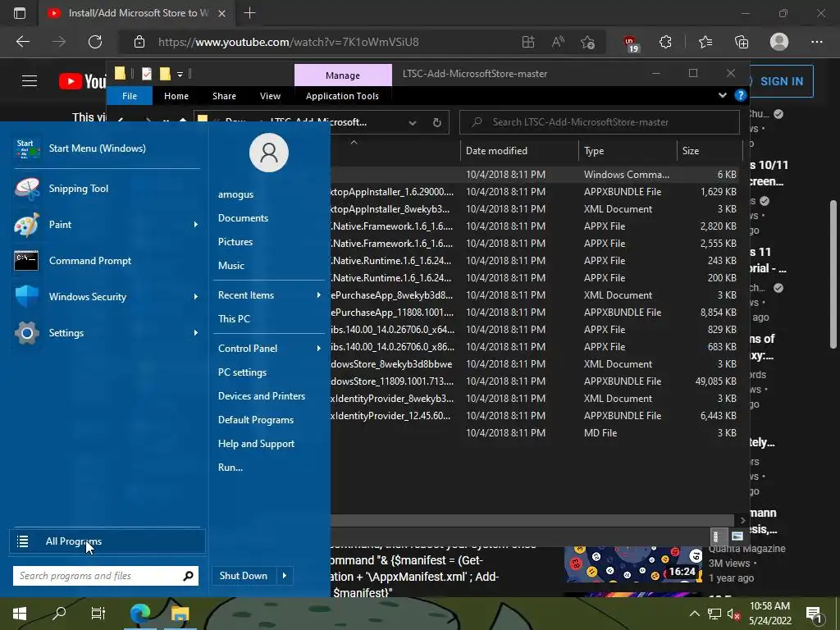The height and width of the screenshot is (630, 840).
Task: Go back in the browser
Action: [23, 42]
